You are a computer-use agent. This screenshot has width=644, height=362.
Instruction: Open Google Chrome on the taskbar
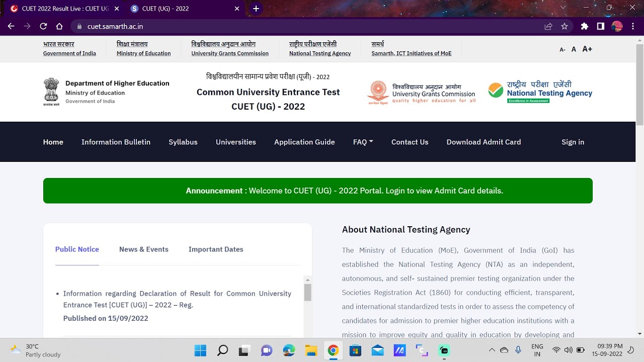[333, 350]
